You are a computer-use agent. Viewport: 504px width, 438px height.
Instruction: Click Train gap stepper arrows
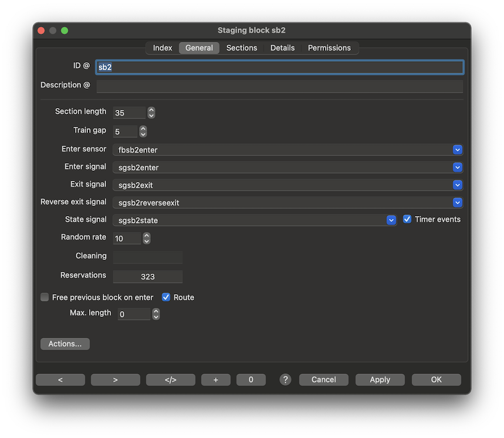coord(143,132)
